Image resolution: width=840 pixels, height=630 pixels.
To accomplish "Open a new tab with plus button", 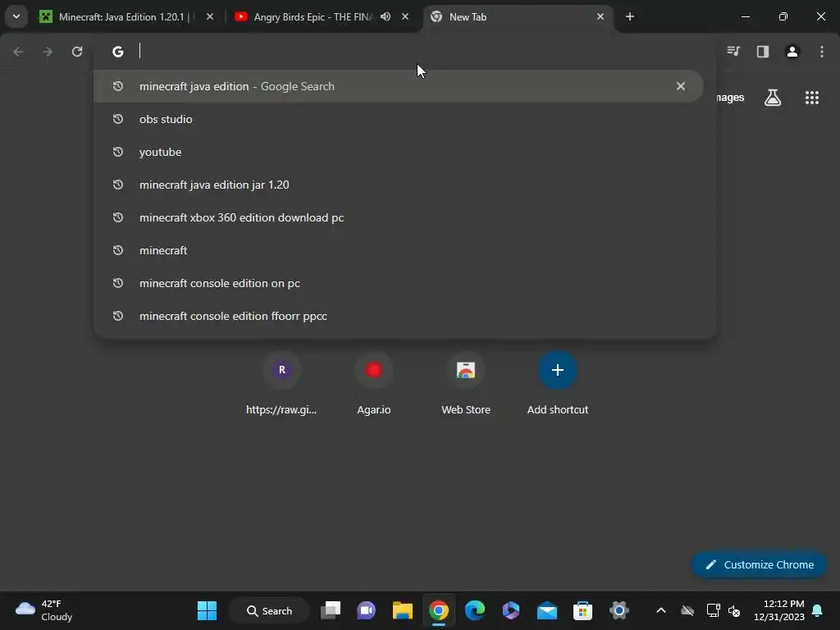I will coord(629,16).
